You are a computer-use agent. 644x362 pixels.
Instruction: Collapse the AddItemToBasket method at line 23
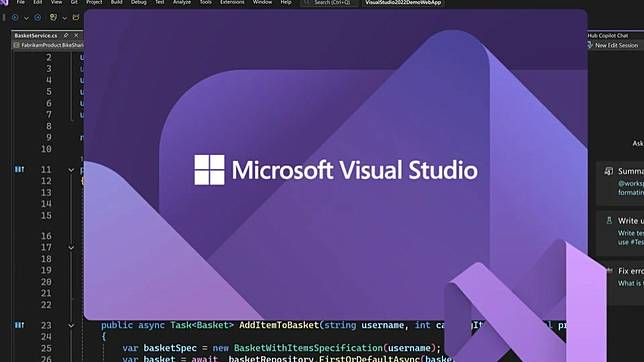[71, 325]
